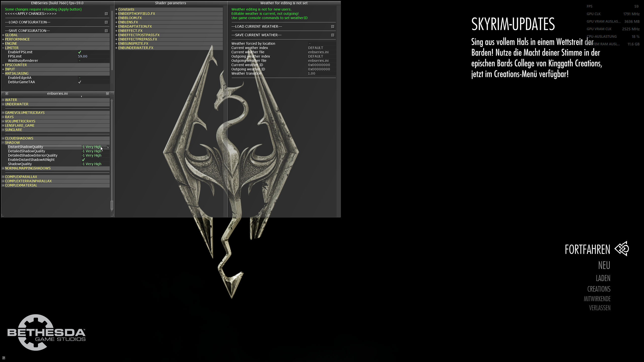The width and height of the screenshot is (644, 362).
Task: Open the CREATIONS main menu entry
Action: coord(599,289)
